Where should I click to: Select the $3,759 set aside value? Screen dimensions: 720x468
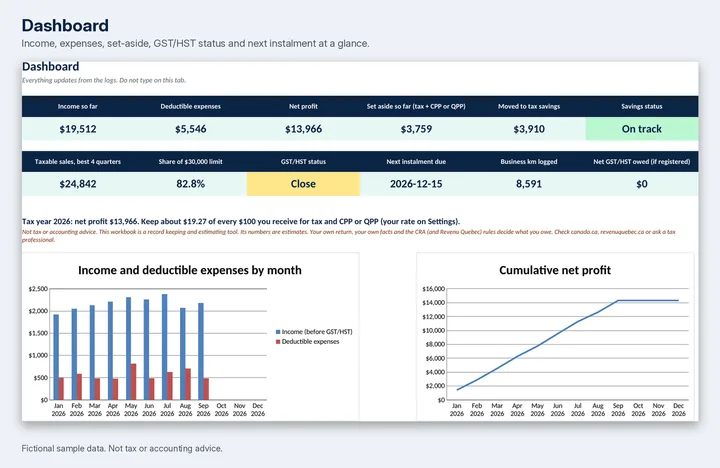pyautogui.click(x=416, y=129)
